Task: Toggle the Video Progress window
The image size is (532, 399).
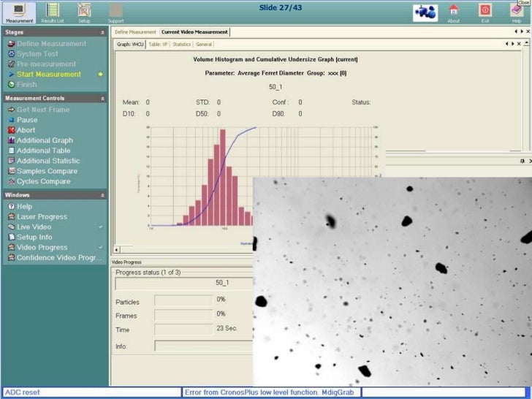Action: pos(42,248)
